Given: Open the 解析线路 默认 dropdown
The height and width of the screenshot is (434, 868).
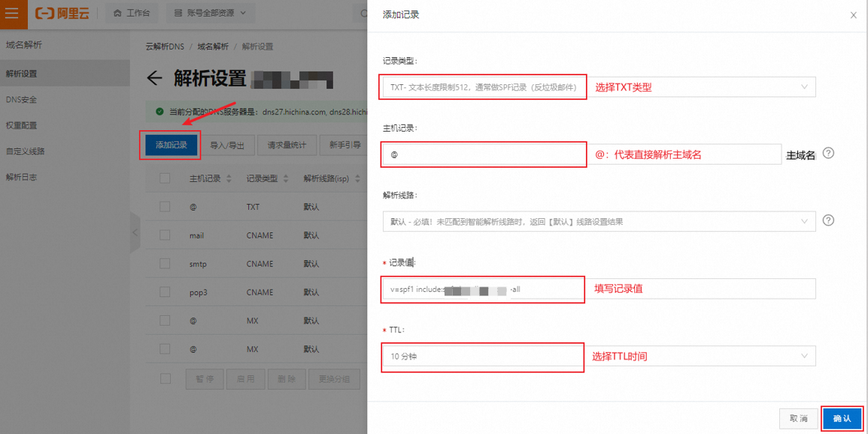Looking at the screenshot, I should click(x=599, y=221).
